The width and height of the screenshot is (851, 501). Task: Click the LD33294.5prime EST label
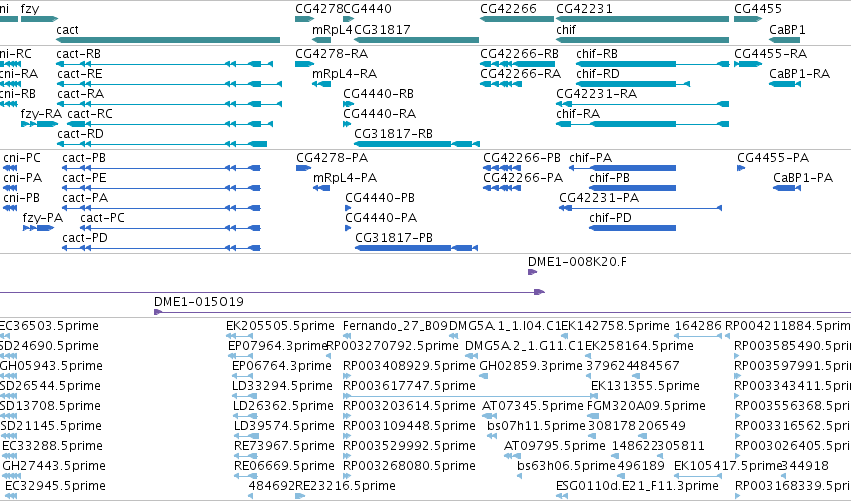coord(283,386)
